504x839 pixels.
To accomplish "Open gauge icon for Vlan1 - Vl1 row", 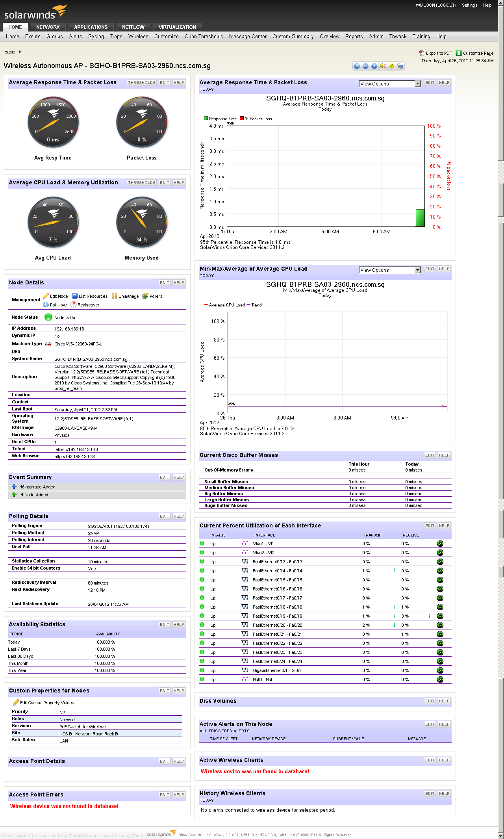I will coord(440,544).
